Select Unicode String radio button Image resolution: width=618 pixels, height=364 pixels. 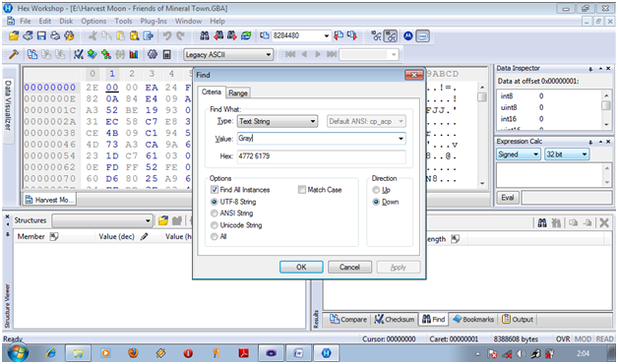(214, 225)
